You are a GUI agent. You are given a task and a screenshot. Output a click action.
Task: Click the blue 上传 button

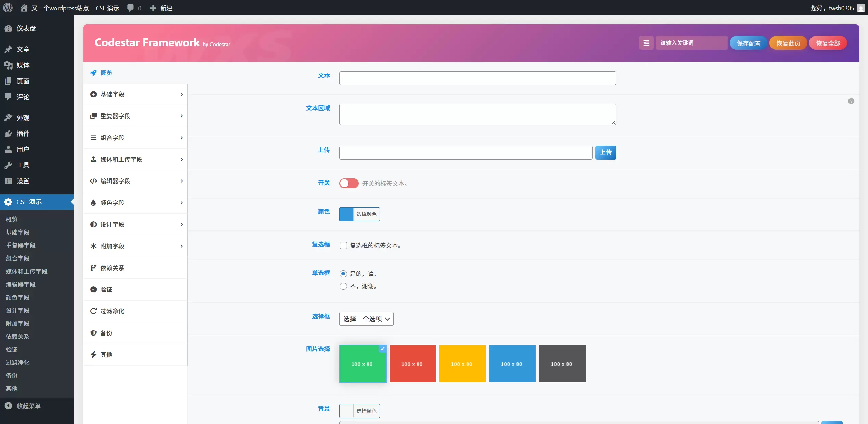606,152
